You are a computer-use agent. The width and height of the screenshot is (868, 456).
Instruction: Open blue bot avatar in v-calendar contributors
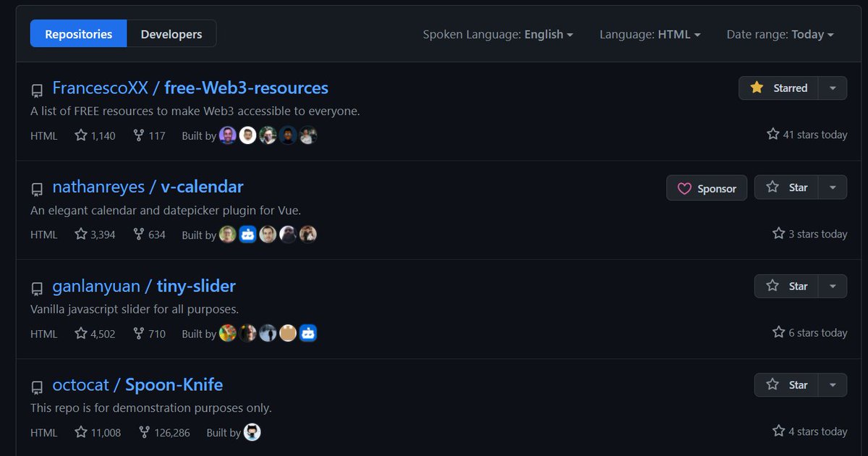248,234
